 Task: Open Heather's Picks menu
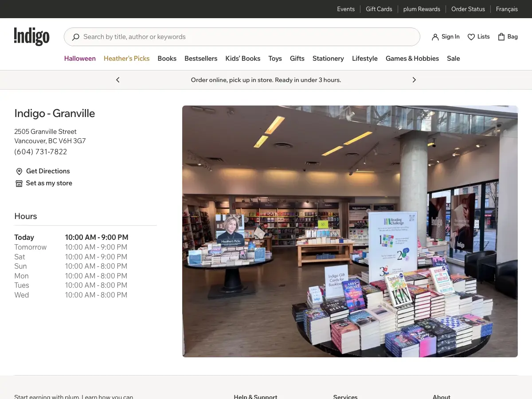pos(126,59)
